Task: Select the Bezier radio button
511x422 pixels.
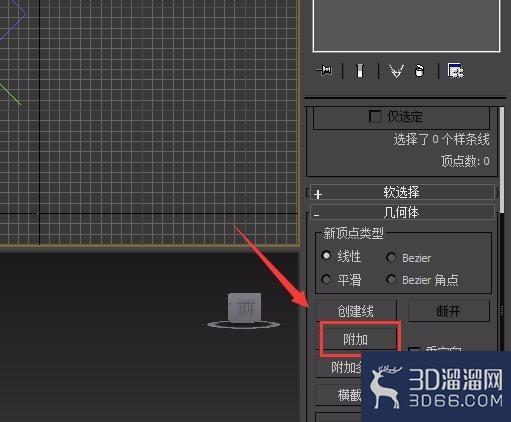Action: coord(391,257)
